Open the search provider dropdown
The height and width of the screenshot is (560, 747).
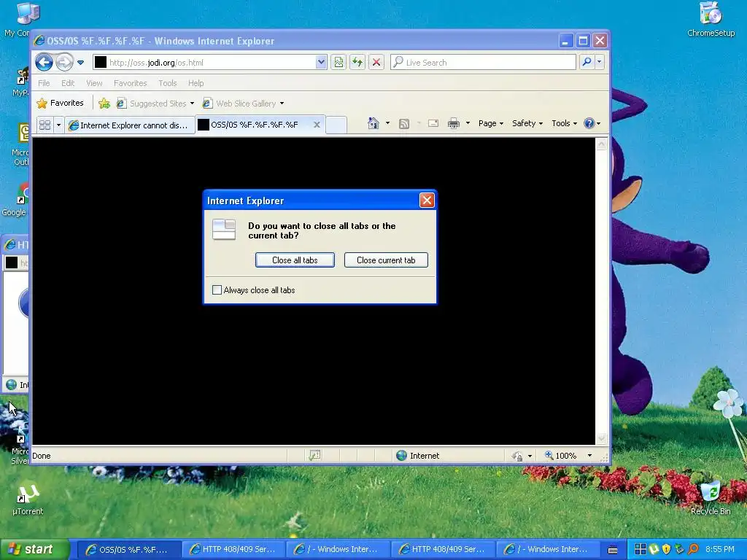click(x=600, y=62)
